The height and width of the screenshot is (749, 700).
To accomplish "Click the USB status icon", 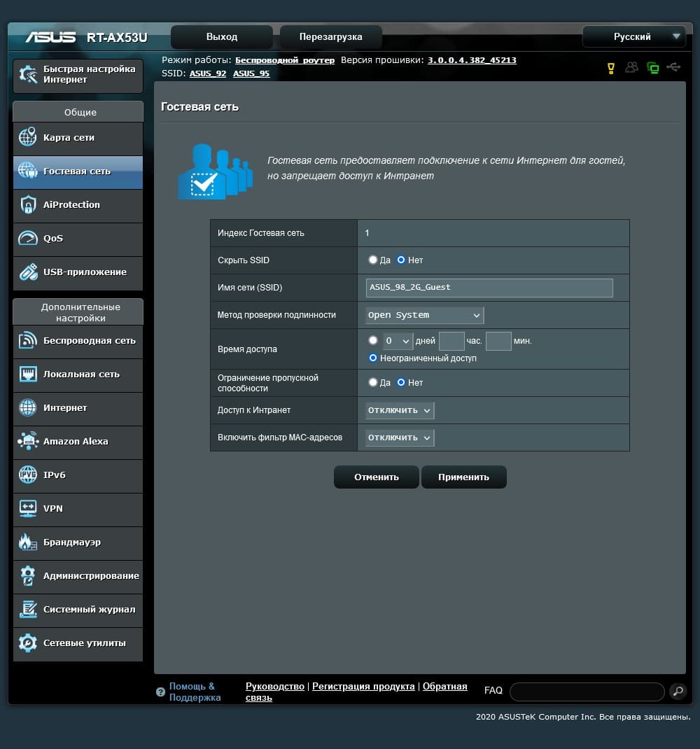I will [x=673, y=67].
